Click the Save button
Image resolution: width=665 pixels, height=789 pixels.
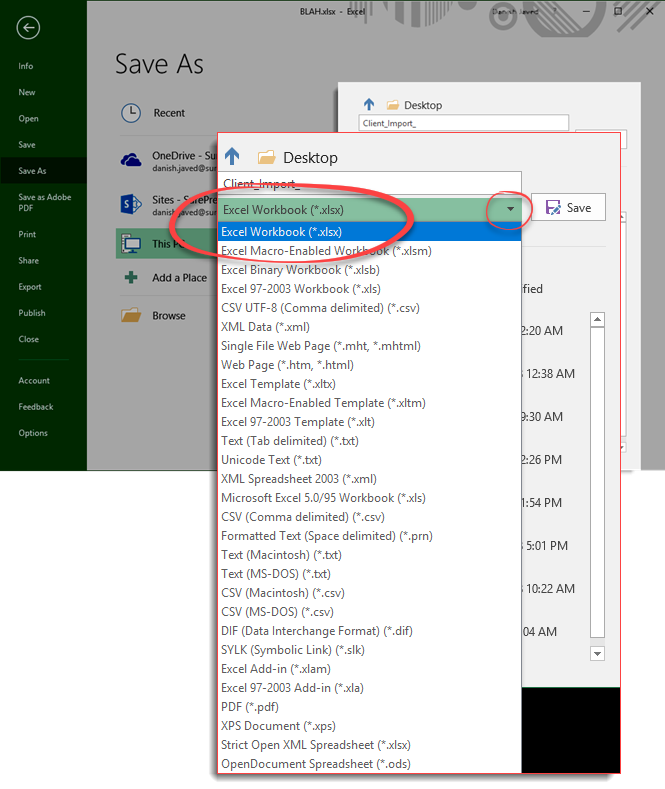568,208
